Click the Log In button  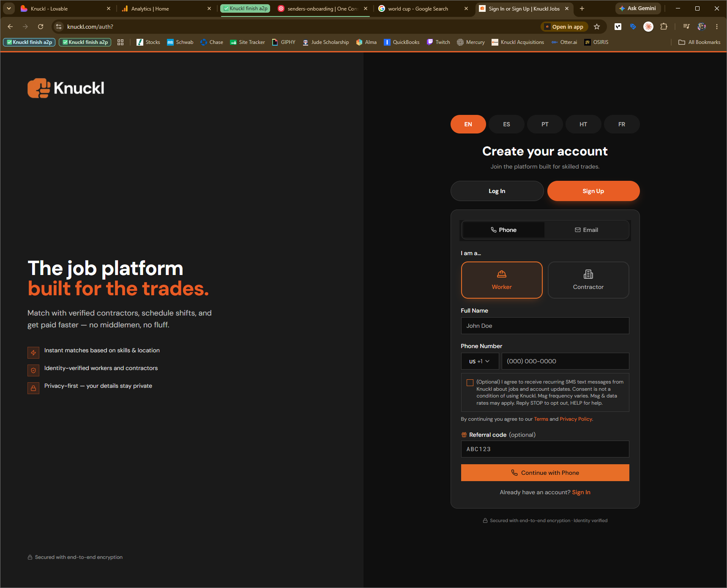pos(497,191)
